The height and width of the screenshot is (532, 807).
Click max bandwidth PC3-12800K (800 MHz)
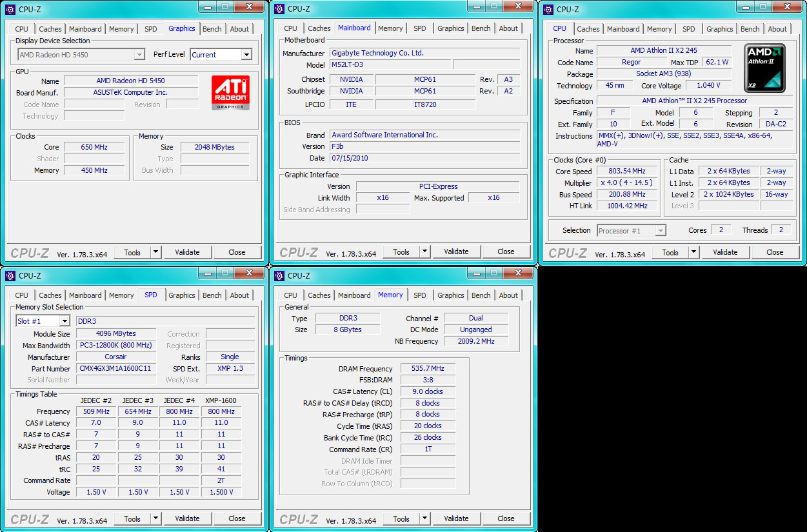pos(115,345)
